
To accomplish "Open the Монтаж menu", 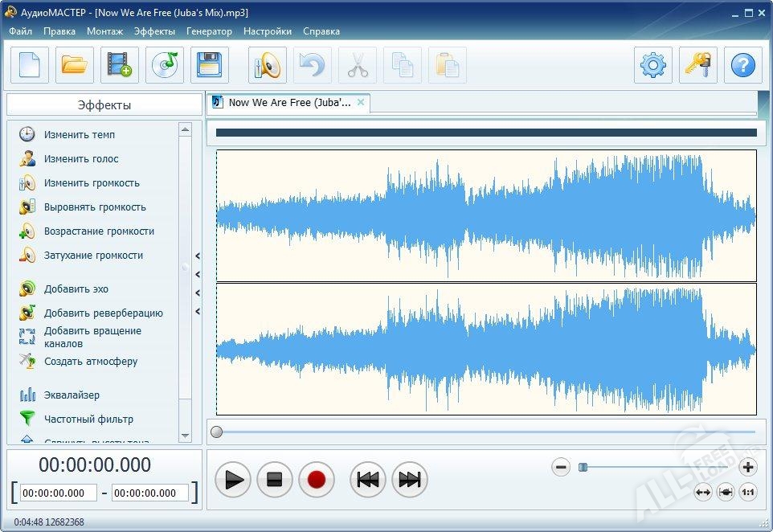I will point(105,31).
